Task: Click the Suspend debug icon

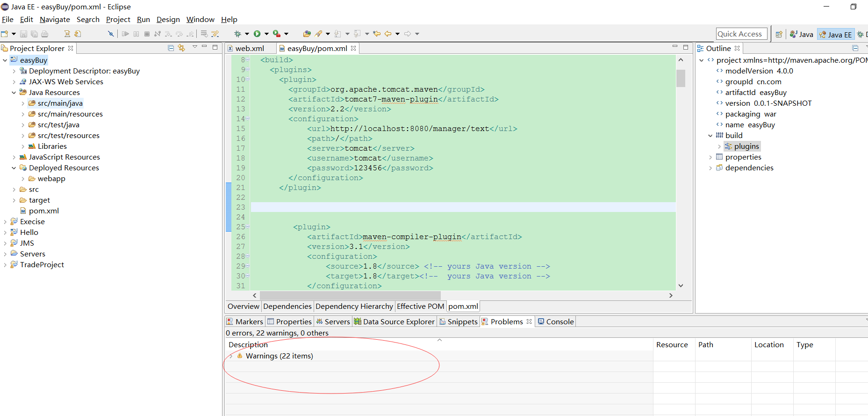Action: pyautogui.click(x=136, y=34)
